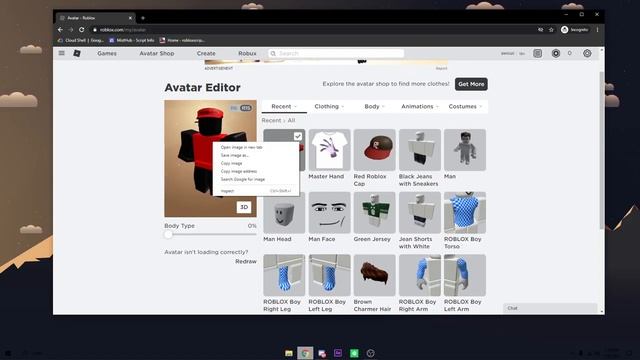Select Copy image address
Image resolution: width=640 pixels, height=360 pixels.
point(256,171)
